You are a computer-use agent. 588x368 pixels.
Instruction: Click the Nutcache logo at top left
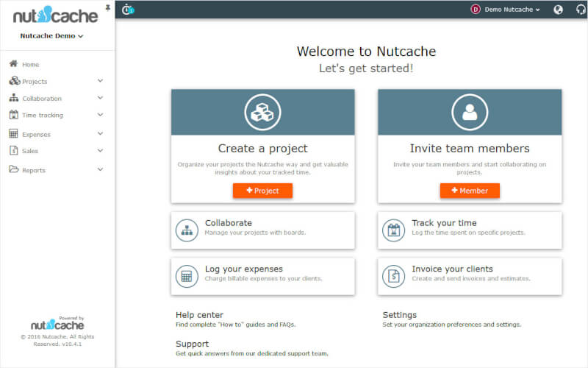point(56,15)
